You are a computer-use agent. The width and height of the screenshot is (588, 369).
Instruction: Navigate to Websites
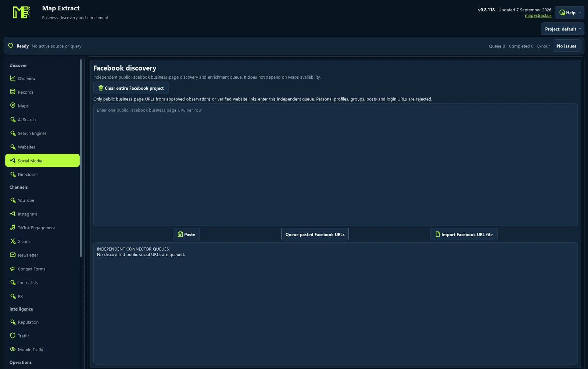[x=42, y=147]
